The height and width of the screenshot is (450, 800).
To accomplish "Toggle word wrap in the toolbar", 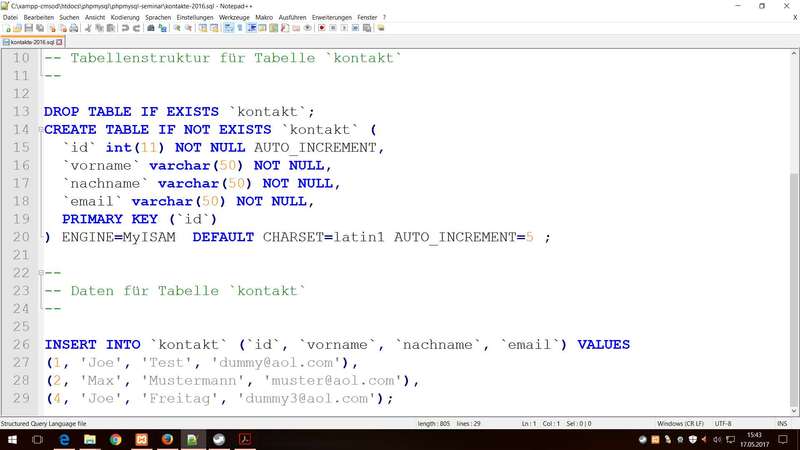I will pos(229,28).
